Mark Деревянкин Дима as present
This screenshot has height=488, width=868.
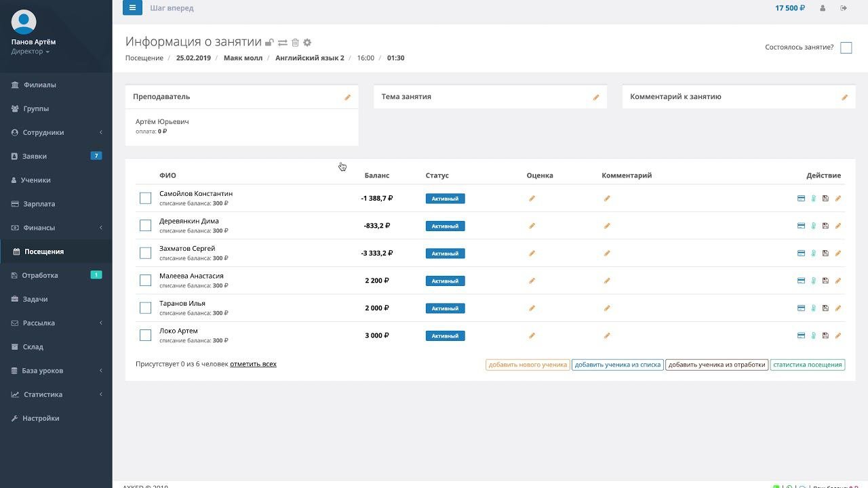(x=145, y=226)
